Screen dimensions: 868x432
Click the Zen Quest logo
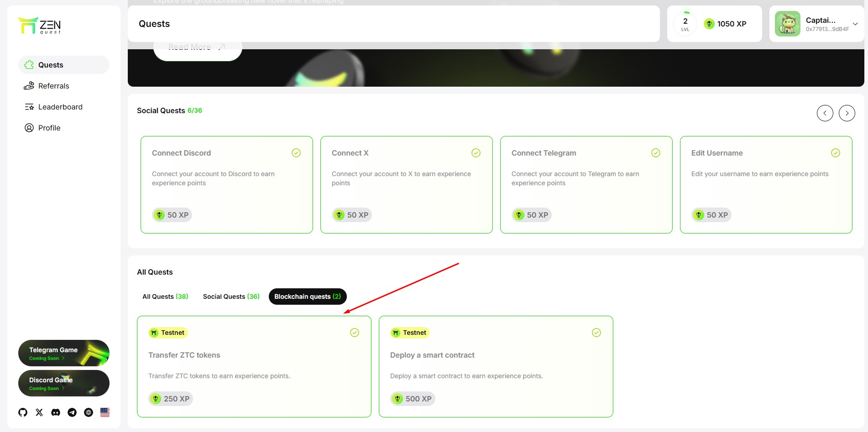40,26
